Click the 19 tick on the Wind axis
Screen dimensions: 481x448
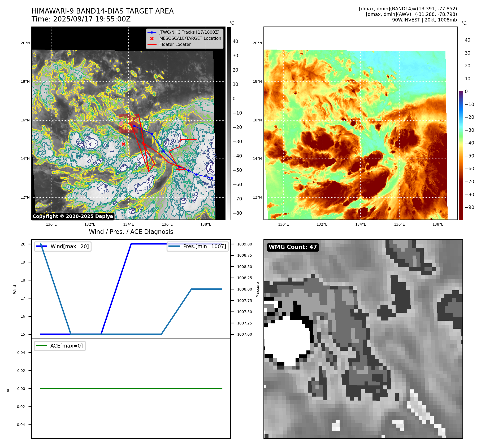coord(23,262)
